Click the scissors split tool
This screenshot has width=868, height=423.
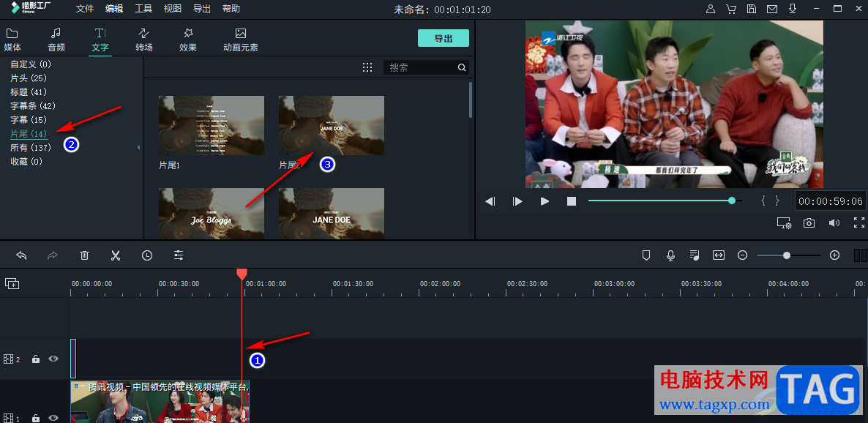click(115, 255)
